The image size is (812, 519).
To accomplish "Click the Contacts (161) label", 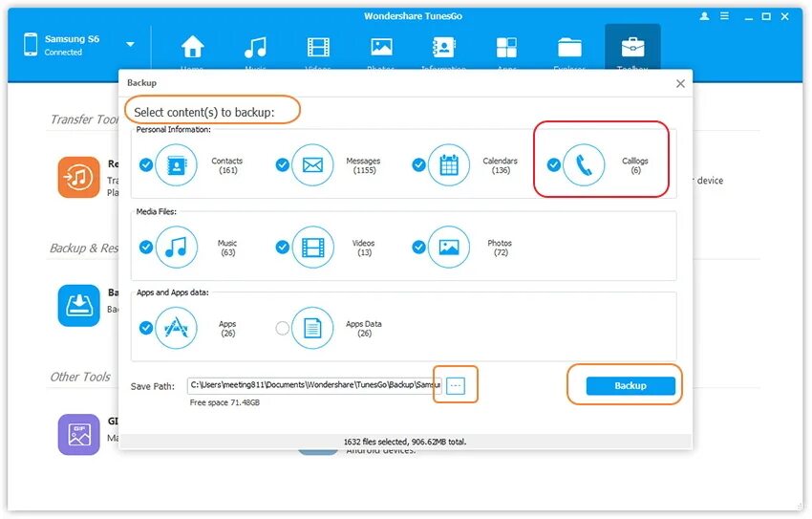I will pyautogui.click(x=226, y=165).
